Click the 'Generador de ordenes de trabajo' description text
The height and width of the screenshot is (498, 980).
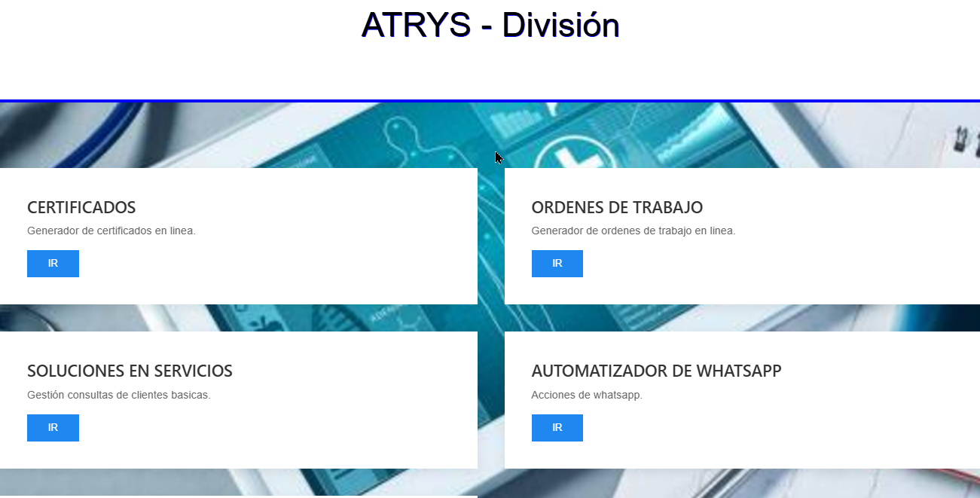633,231
